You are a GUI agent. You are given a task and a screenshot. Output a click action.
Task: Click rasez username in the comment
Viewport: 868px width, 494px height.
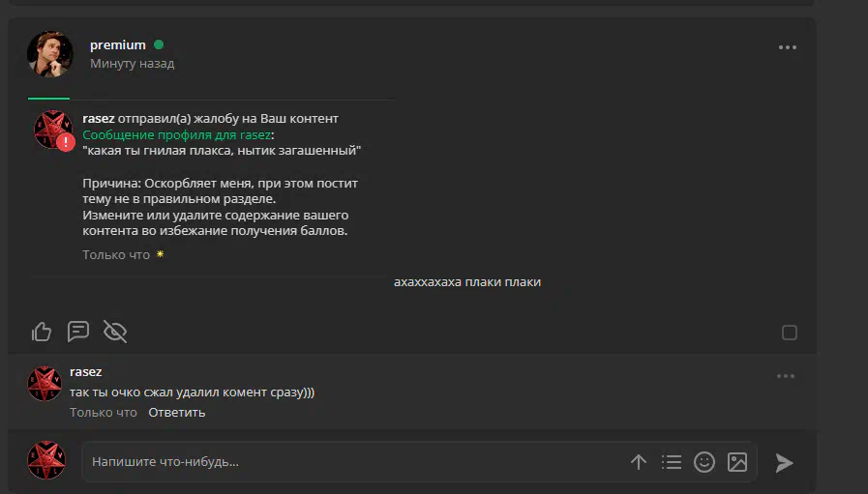point(86,372)
